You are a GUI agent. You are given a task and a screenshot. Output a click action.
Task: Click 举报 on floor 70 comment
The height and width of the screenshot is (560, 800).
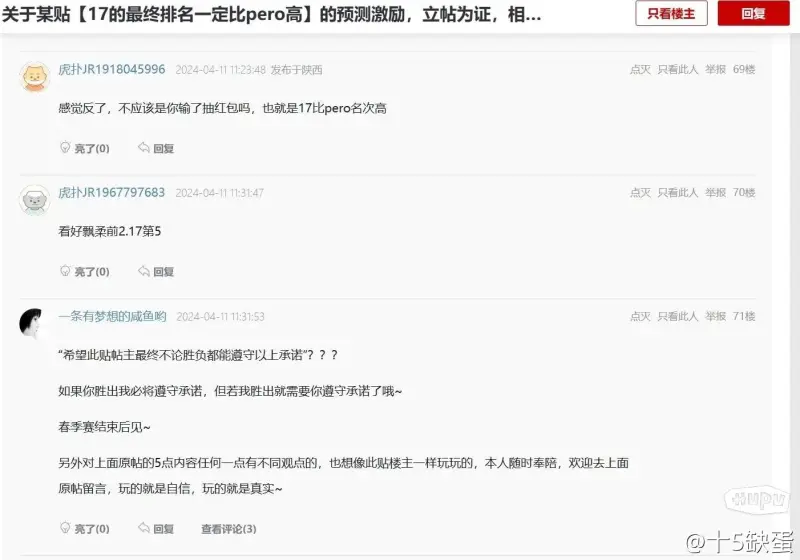(715, 192)
